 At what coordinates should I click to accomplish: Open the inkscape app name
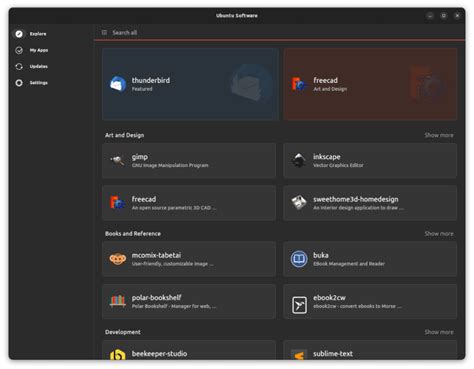[327, 157]
